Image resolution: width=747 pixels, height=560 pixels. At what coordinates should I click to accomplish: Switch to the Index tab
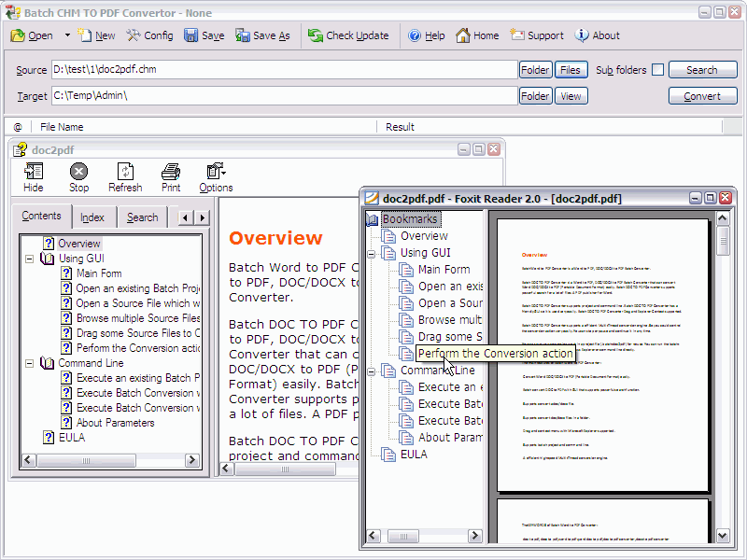click(x=92, y=217)
